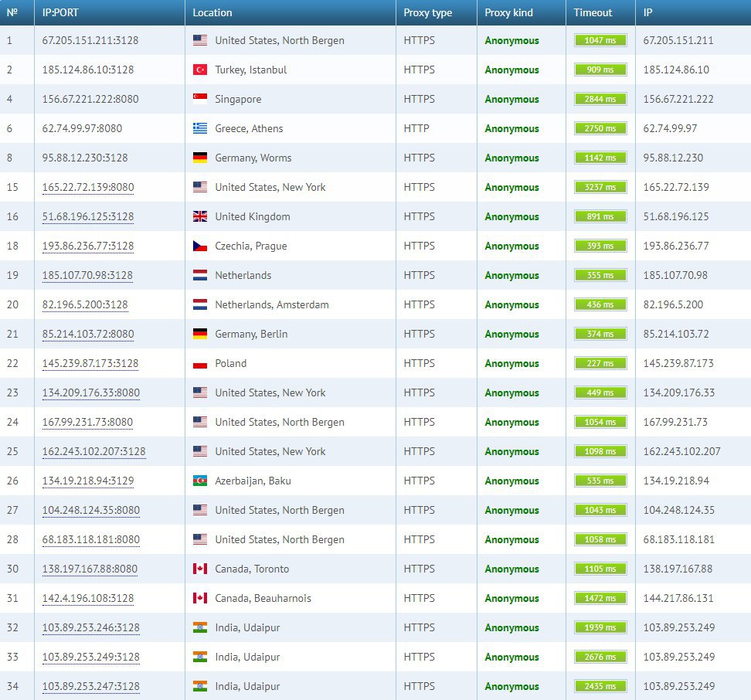Click location text Turkey, Istanbul
The width and height of the screenshot is (751, 700).
(x=251, y=70)
